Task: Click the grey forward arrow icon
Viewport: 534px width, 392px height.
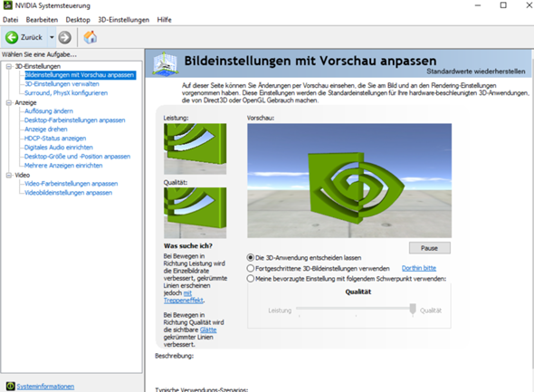Action: click(64, 37)
